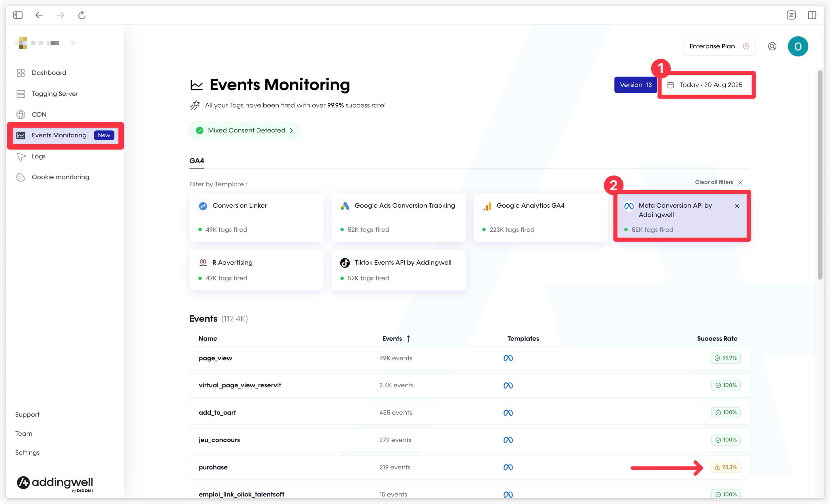Open the Version 13 selector
830x504 pixels.
point(635,85)
